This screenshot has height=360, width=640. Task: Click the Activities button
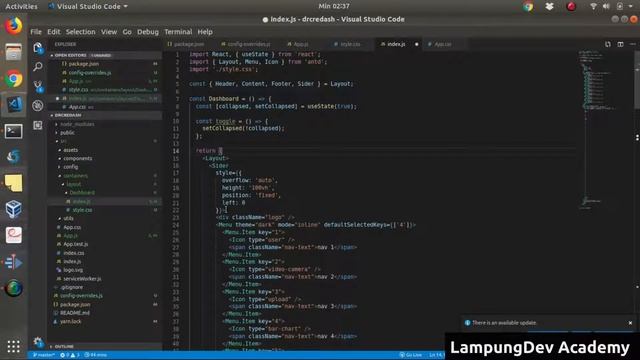point(21,7)
